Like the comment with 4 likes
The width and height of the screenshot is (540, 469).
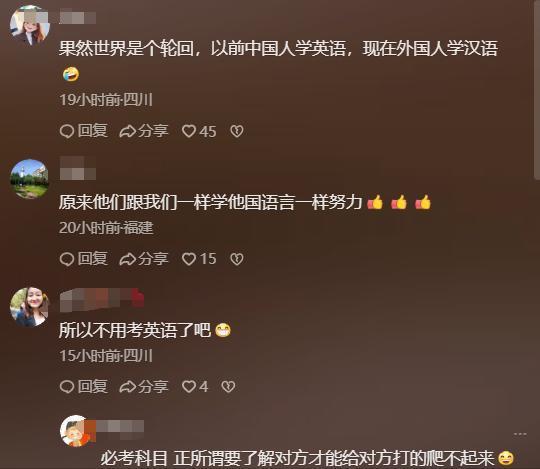pyautogui.click(x=195, y=387)
